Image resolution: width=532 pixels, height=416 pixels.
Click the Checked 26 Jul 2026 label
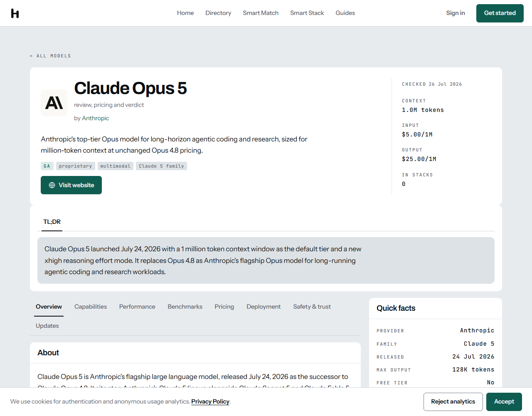tap(432, 84)
